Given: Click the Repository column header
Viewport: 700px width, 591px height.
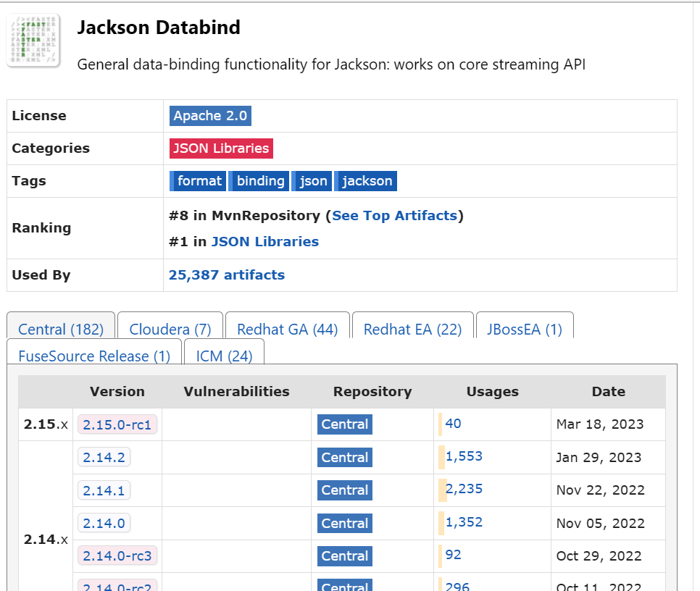Looking at the screenshot, I should click(x=372, y=392).
